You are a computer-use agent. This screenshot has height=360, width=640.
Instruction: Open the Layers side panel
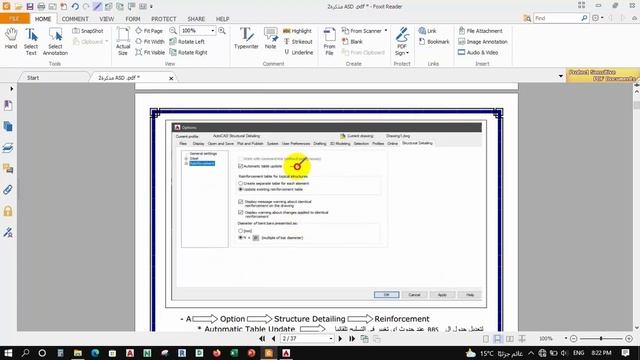[x=8, y=148]
